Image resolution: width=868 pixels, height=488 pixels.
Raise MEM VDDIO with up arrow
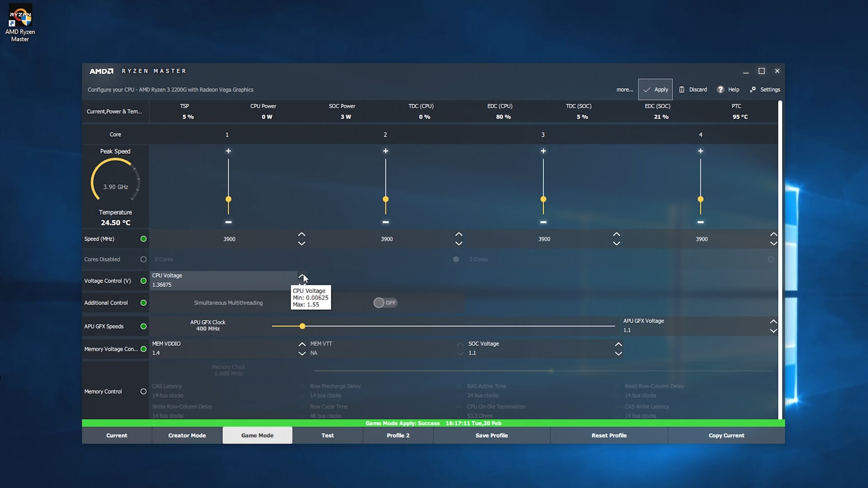click(x=302, y=344)
